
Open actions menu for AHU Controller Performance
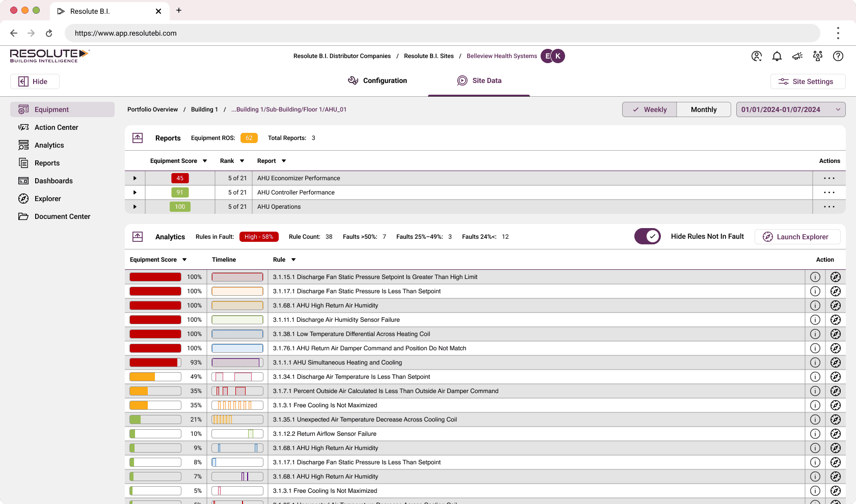(829, 192)
